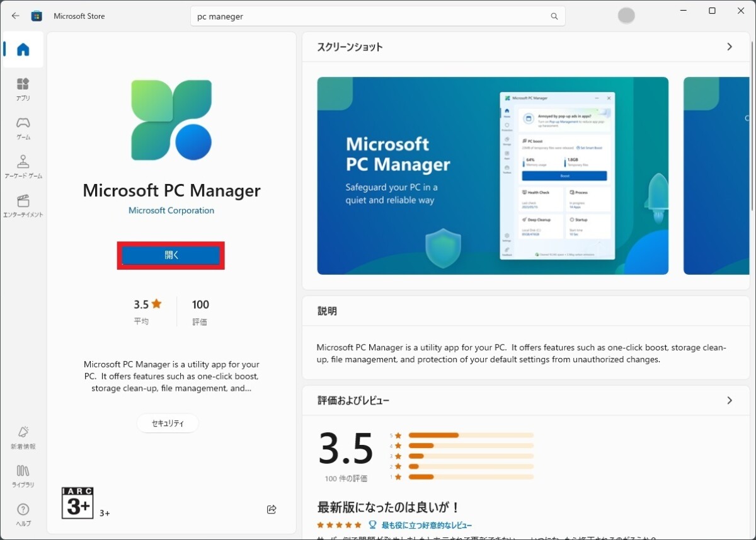This screenshot has width=756, height=540.
Task: Open the Microsoft Corporation publisher link
Action: pyautogui.click(x=171, y=210)
